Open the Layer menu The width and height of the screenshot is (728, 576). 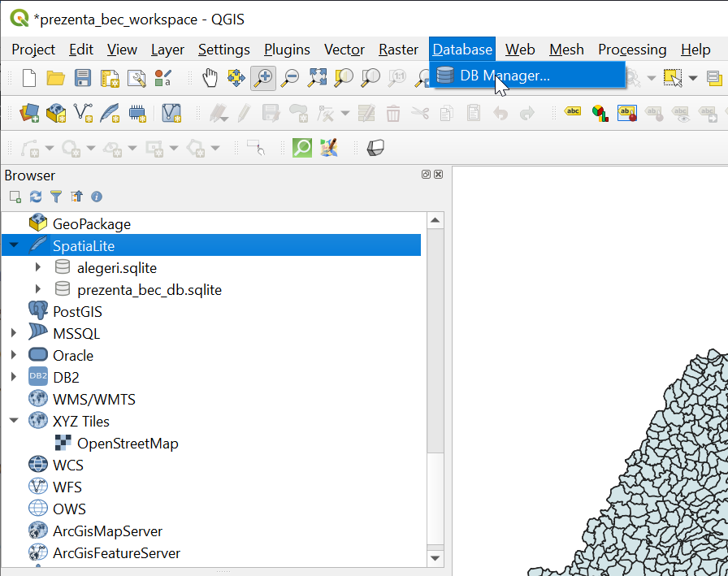167,50
